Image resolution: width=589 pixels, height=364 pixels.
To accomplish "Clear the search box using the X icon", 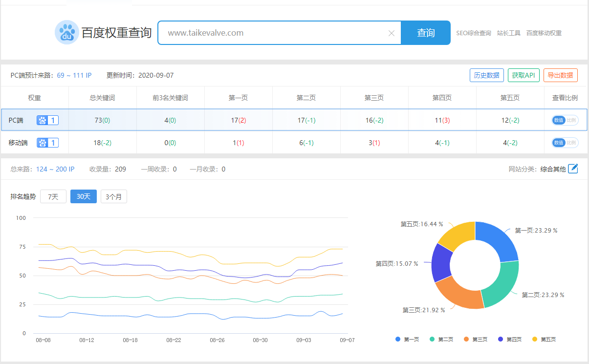I will point(391,33).
